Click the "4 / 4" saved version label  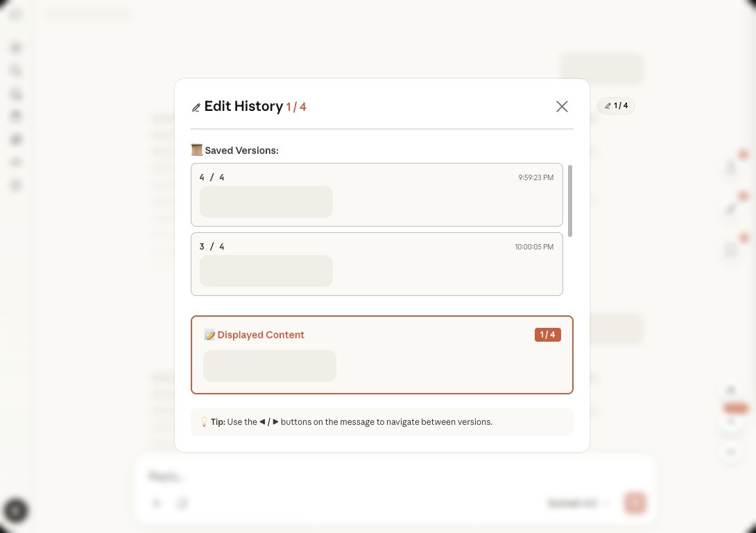(212, 177)
